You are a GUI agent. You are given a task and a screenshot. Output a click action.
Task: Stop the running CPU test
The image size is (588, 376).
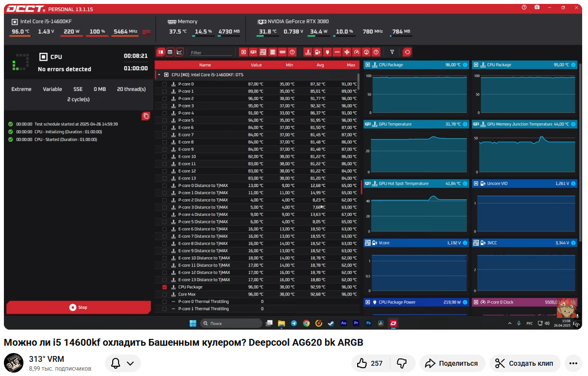click(79, 307)
